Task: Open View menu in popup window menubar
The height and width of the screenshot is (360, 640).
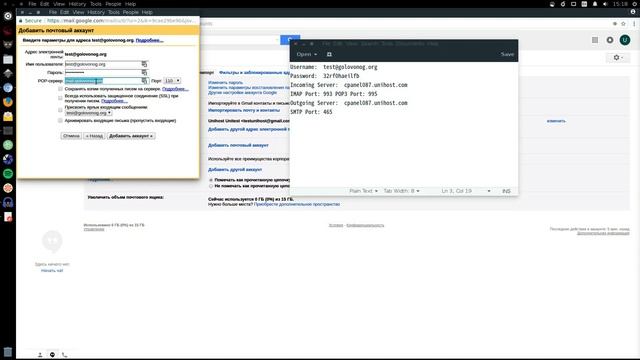Action: tap(78, 12)
